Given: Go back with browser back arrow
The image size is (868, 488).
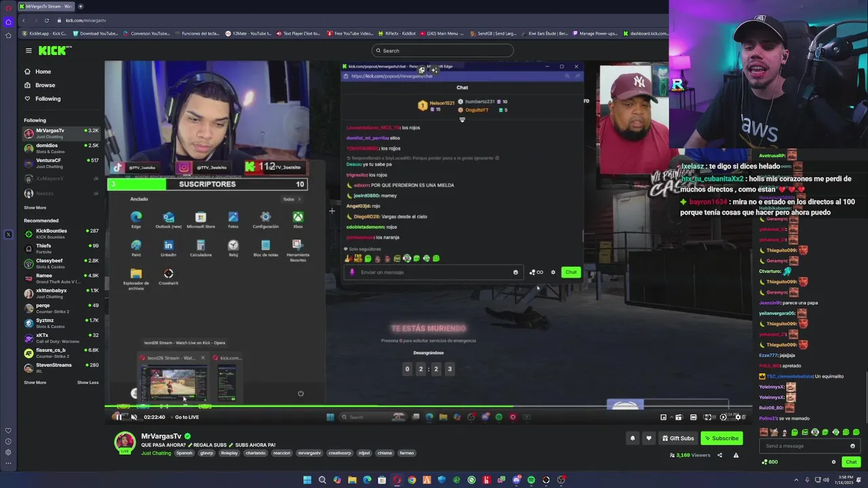Looking at the screenshot, I should tap(22, 20).
